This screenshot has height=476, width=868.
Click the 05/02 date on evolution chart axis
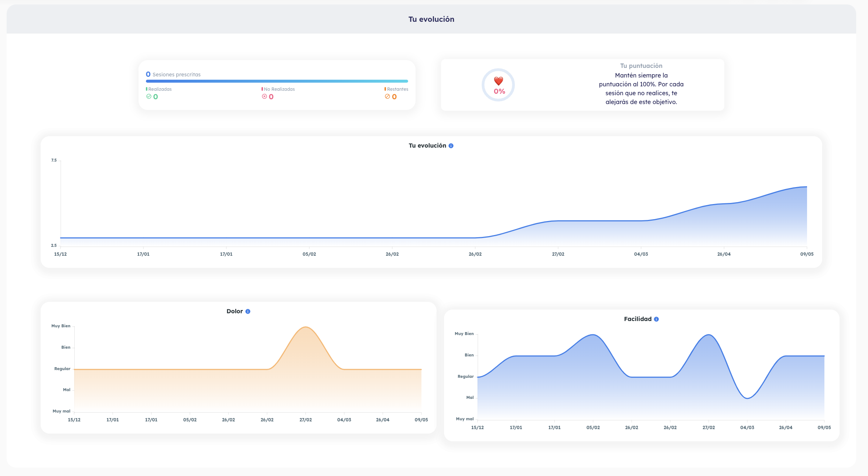coord(309,254)
